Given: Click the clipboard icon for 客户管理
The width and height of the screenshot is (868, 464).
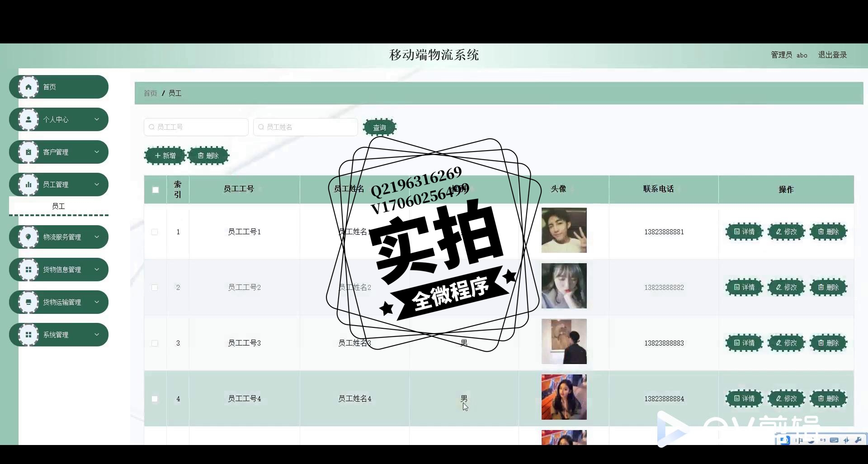Looking at the screenshot, I should pos(28,152).
